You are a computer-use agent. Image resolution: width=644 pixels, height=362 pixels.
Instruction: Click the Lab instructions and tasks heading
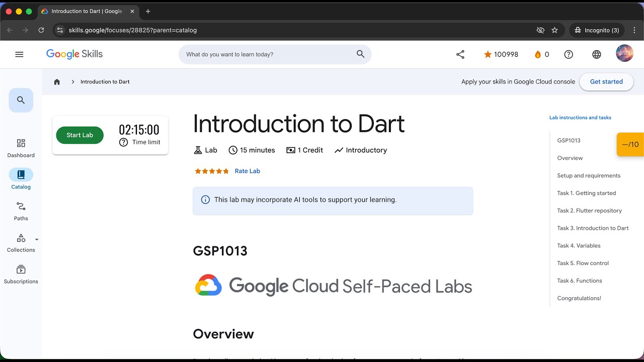580,118
